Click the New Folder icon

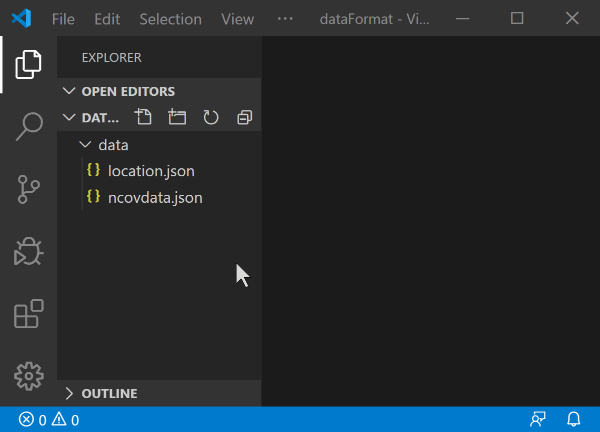coord(177,117)
